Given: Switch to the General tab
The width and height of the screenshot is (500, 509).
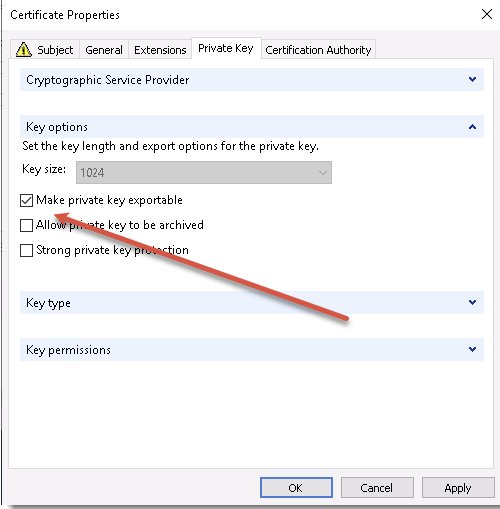Looking at the screenshot, I should [x=104, y=50].
